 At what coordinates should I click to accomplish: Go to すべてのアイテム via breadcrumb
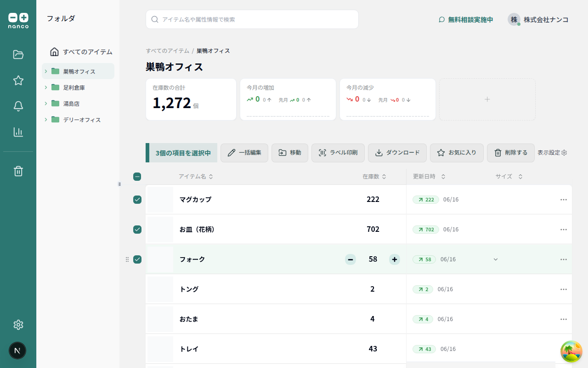click(x=167, y=51)
